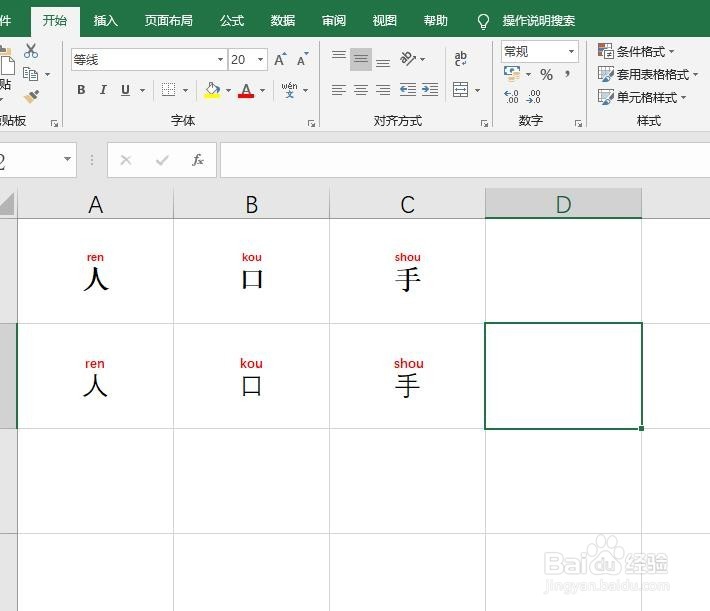Click the accounting number format icon
This screenshot has width=710, height=611.
(512, 73)
